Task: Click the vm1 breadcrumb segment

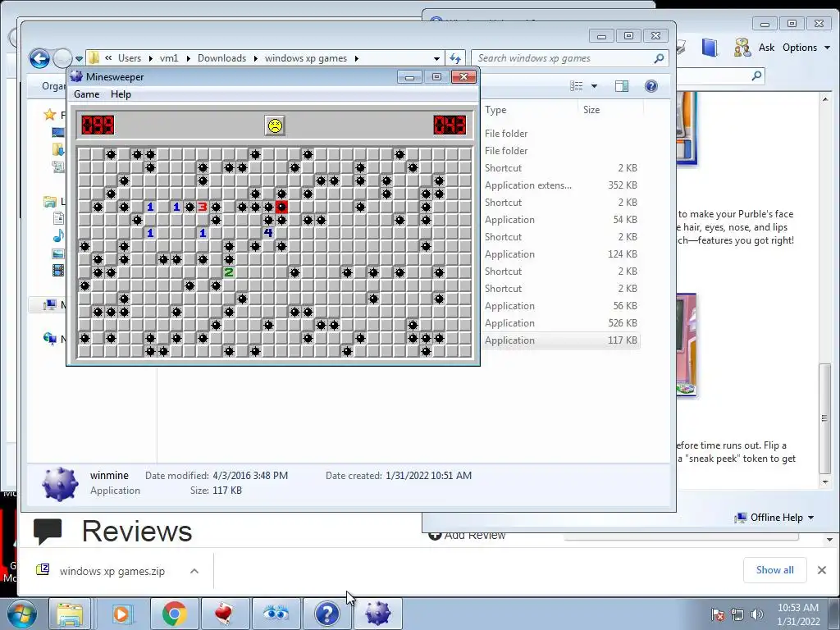Action: [x=169, y=58]
